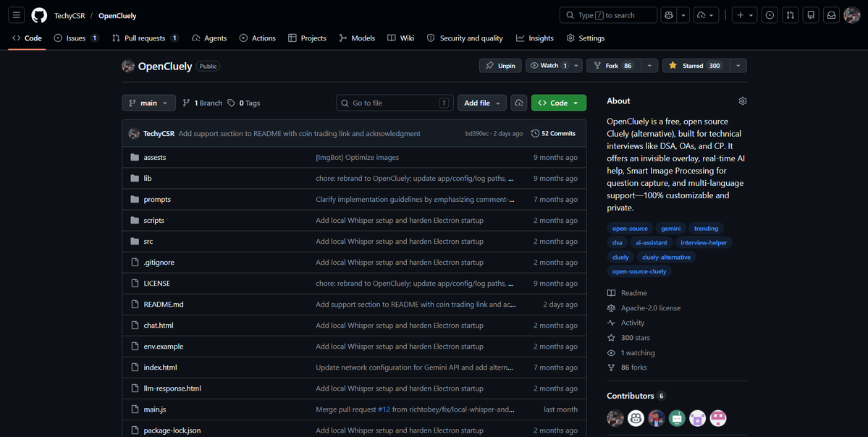Open the README.md file

pyautogui.click(x=164, y=305)
